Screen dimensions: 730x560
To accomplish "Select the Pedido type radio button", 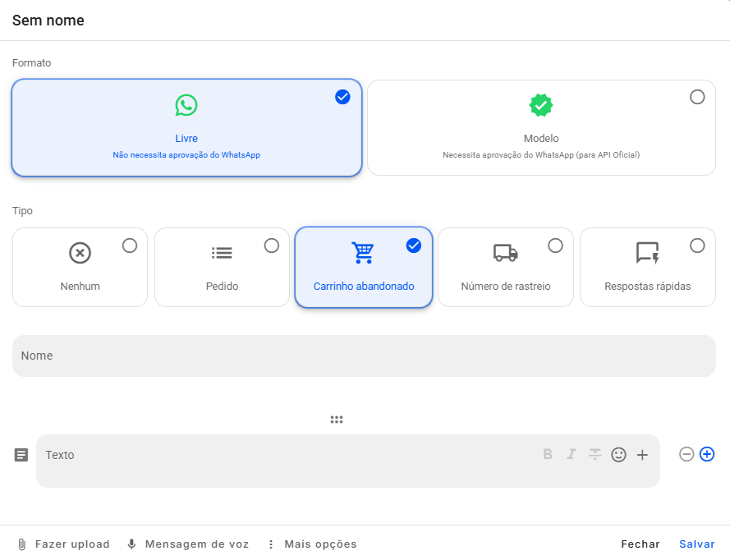I will (272, 246).
